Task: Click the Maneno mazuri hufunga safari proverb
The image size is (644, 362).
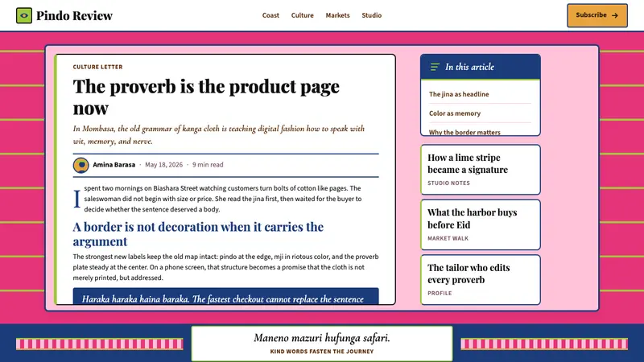Action: [322, 338]
